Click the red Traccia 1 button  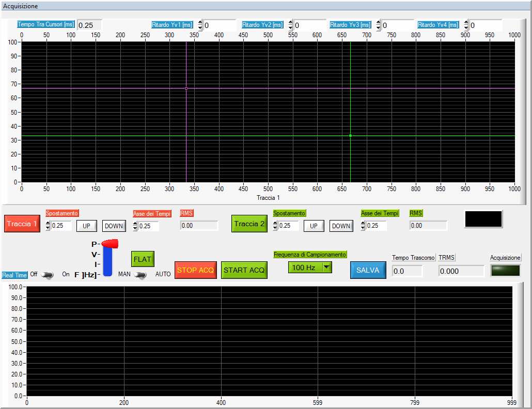coord(22,224)
